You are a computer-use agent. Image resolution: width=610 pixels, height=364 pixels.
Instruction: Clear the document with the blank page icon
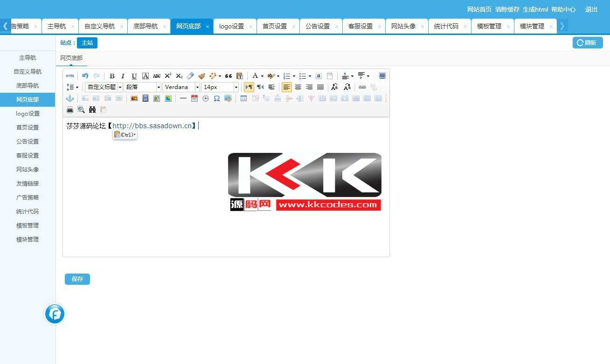click(x=330, y=76)
